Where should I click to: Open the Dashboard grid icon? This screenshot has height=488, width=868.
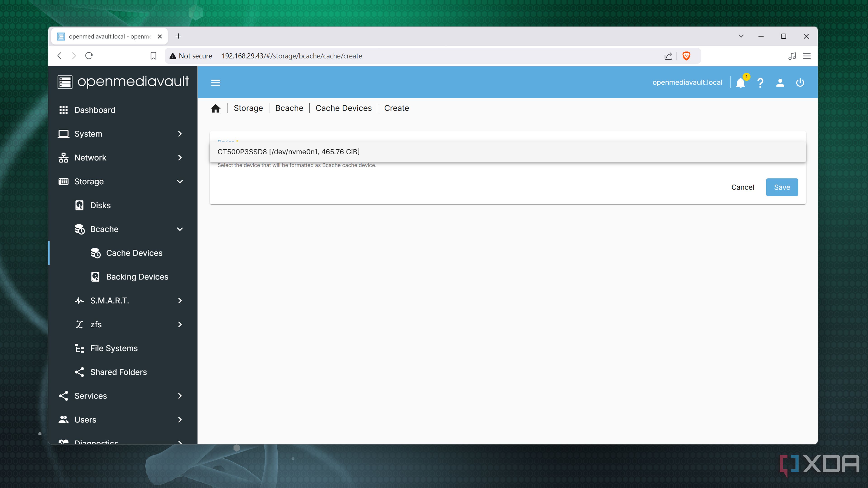[x=63, y=110]
